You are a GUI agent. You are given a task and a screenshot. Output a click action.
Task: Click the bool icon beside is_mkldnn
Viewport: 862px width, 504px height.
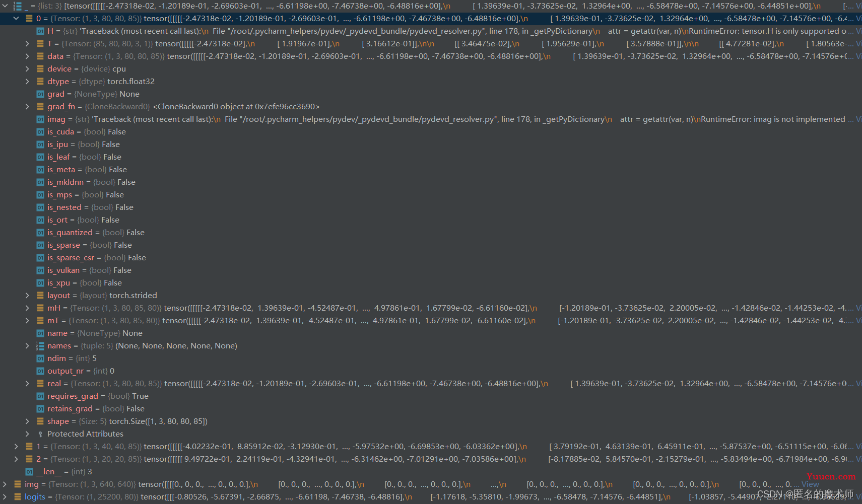point(40,182)
